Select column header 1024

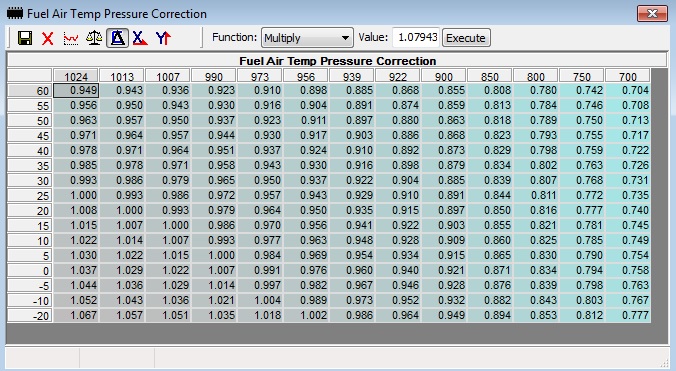point(76,76)
